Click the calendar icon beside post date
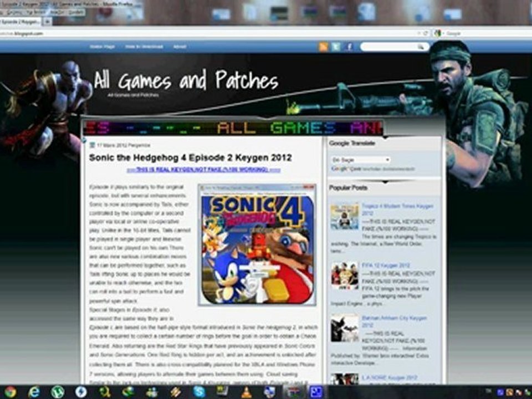Image resolution: width=532 pixels, height=399 pixels. coord(91,145)
